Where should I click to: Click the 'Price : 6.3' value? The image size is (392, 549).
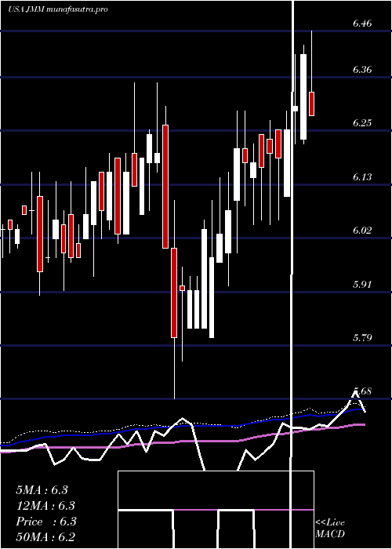click(46, 522)
